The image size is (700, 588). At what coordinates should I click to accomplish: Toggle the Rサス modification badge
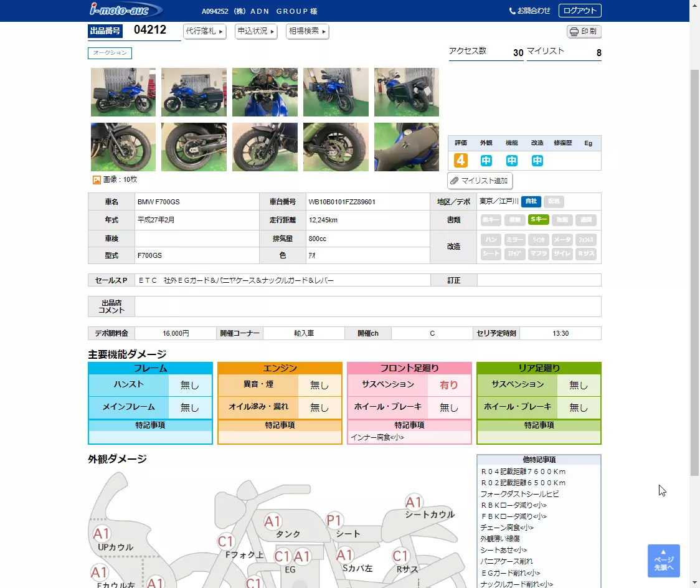pos(586,254)
